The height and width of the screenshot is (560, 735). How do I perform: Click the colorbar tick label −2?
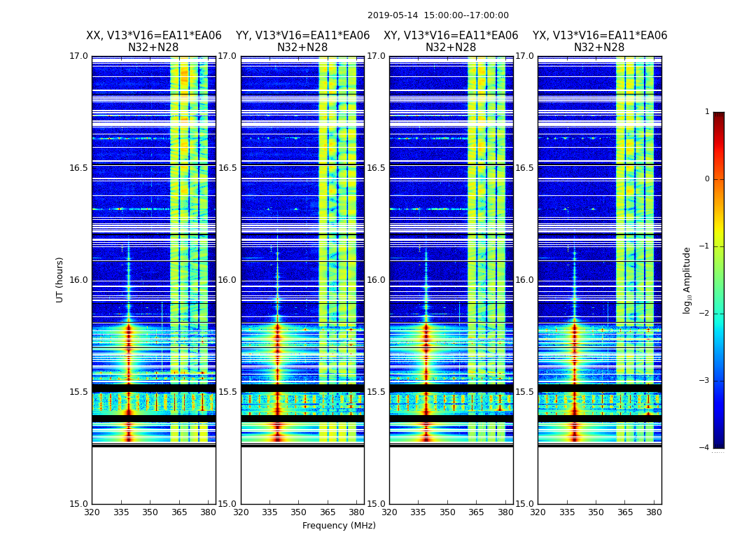[705, 314]
